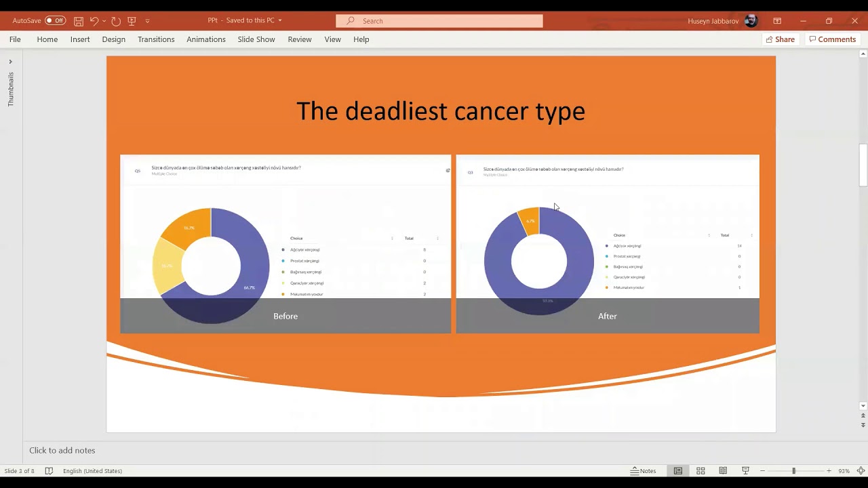Click the slide title text
Screen dimensions: 868x488
(441, 111)
